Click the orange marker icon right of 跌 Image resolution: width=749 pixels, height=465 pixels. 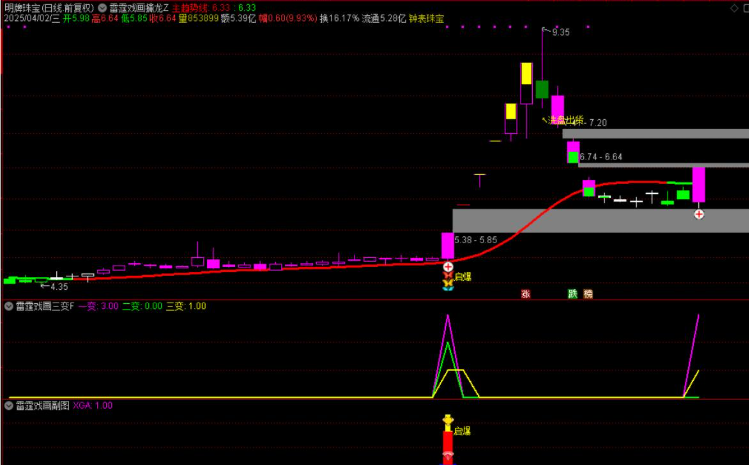(x=588, y=294)
